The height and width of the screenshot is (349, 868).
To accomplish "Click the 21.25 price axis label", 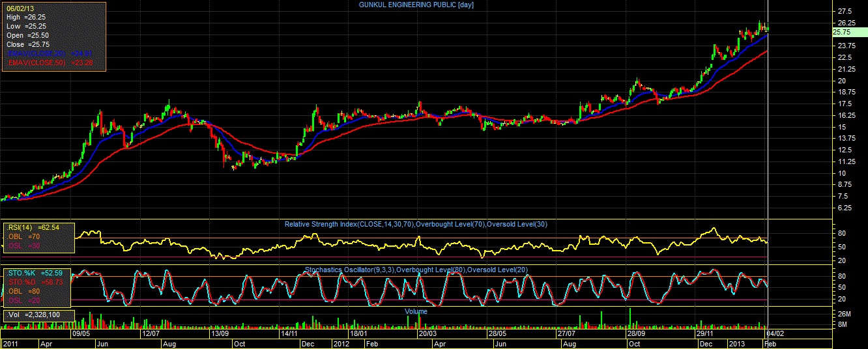I will (847, 69).
